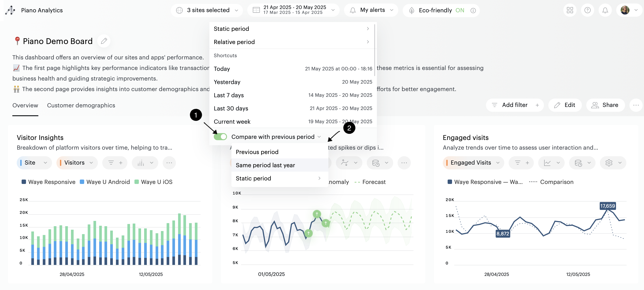Click the Add filter button

tap(514, 105)
